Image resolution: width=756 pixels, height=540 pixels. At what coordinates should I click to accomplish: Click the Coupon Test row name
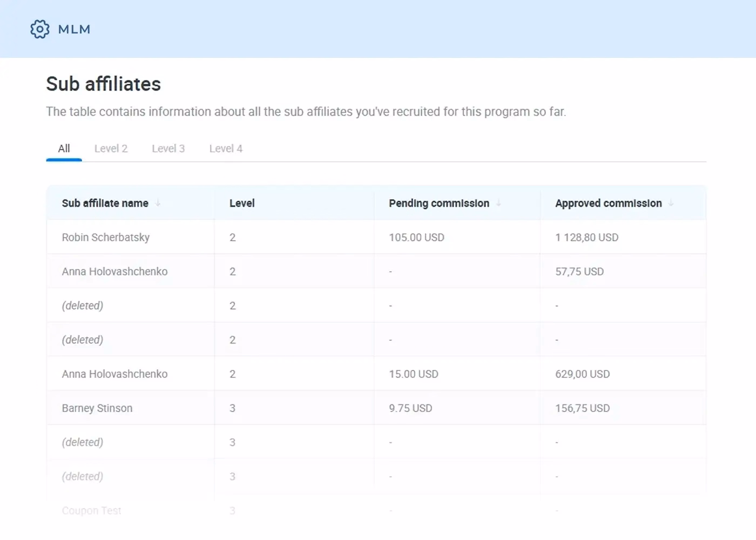pos(91,510)
